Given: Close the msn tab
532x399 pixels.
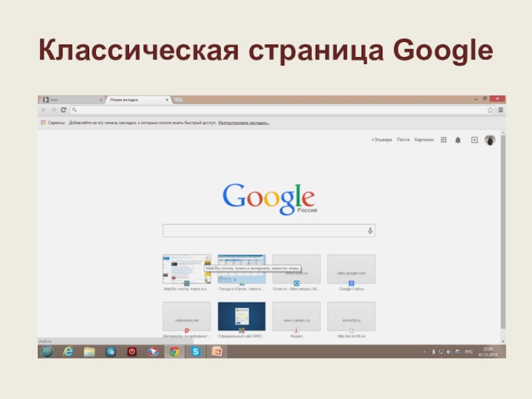Looking at the screenshot, I should [101, 100].
